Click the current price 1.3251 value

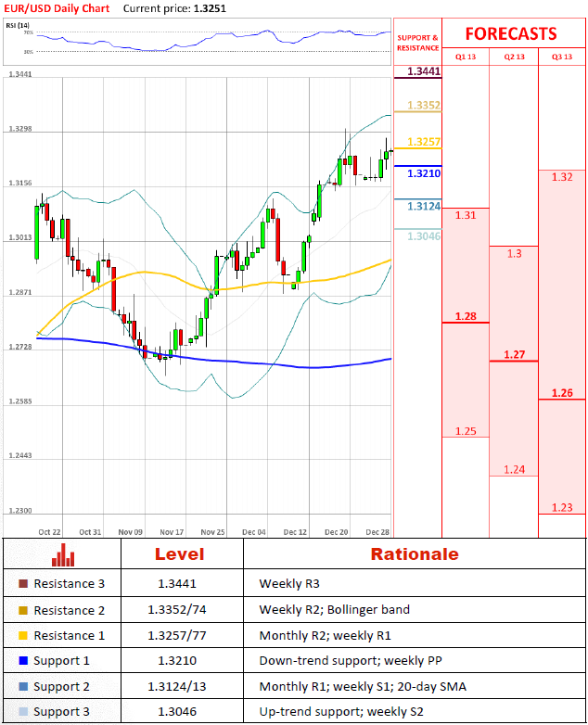pyautogui.click(x=210, y=8)
